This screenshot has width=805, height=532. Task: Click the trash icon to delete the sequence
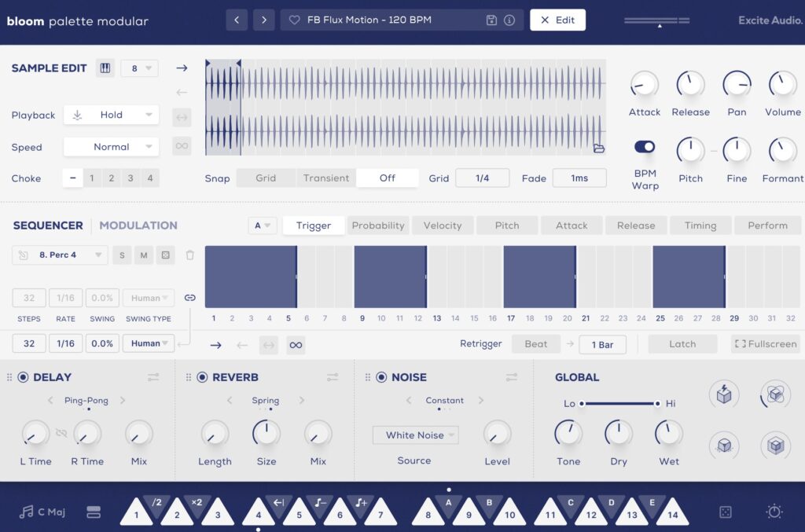(189, 255)
